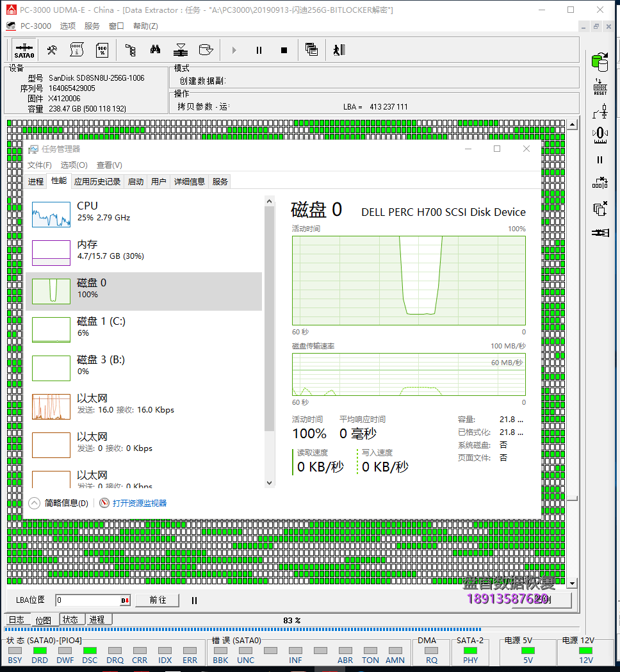Restore the inner MDI window button
Viewport: 620px width, 672px height.
(x=596, y=26)
